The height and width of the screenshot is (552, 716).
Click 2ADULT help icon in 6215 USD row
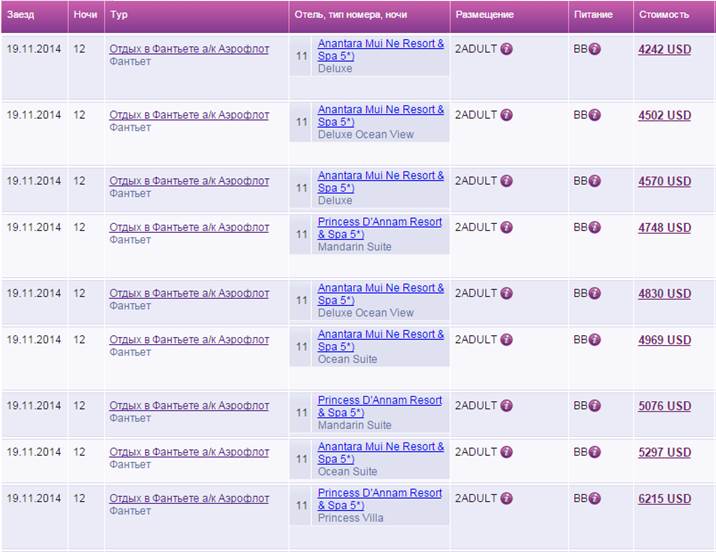coord(506,498)
